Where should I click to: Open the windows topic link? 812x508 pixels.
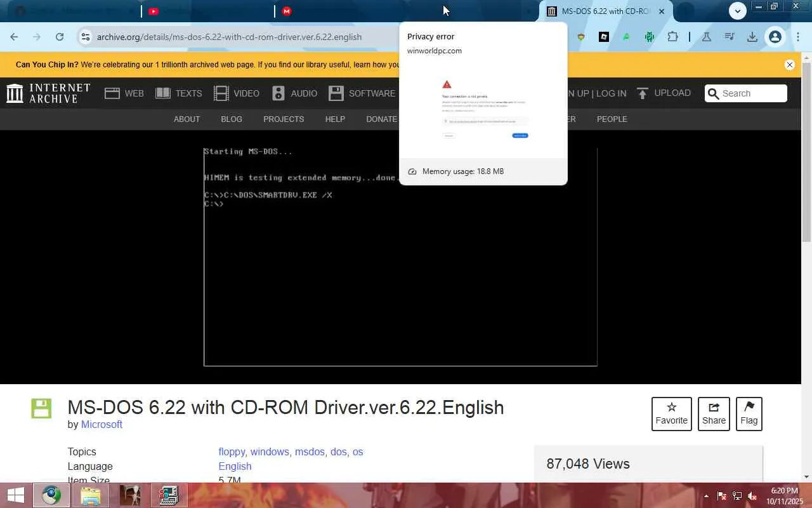tap(270, 452)
